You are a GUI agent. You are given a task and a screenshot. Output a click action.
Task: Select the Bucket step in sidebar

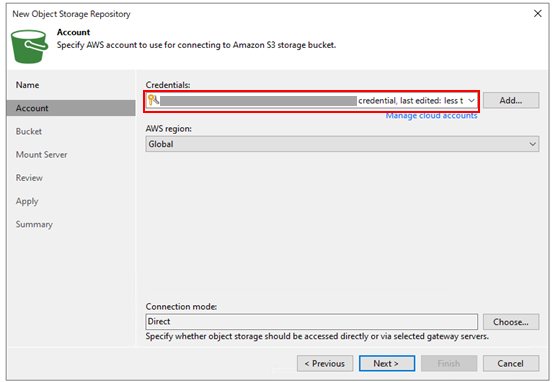point(29,132)
